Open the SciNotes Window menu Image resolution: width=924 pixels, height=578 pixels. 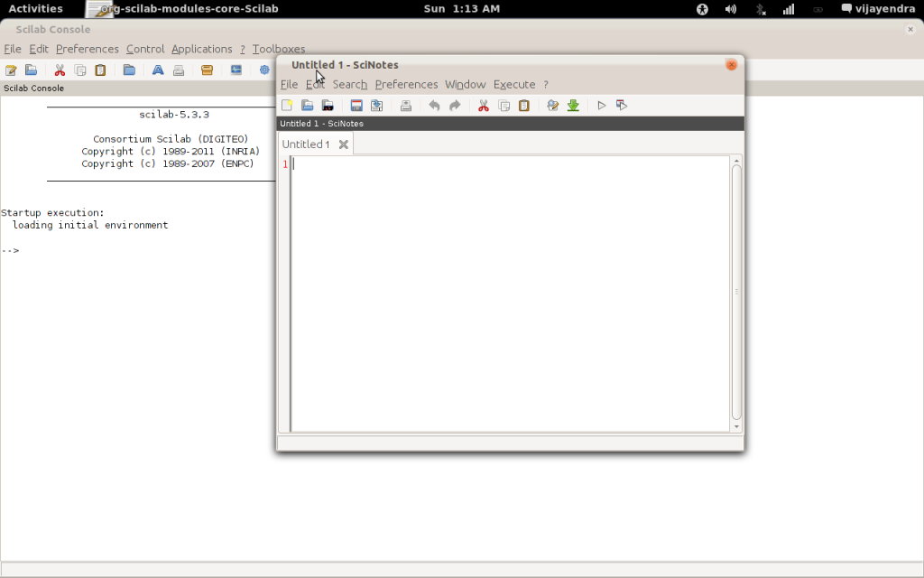[466, 84]
